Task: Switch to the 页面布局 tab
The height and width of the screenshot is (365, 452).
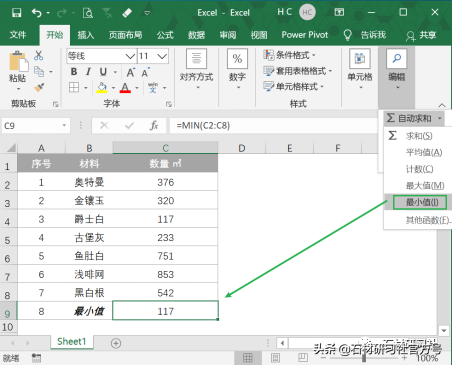Action: point(125,35)
